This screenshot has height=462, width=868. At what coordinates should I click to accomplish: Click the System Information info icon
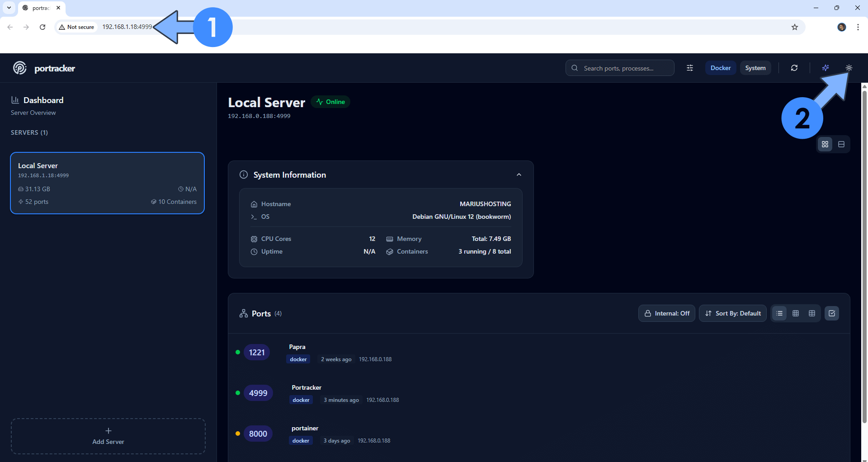pyautogui.click(x=244, y=174)
